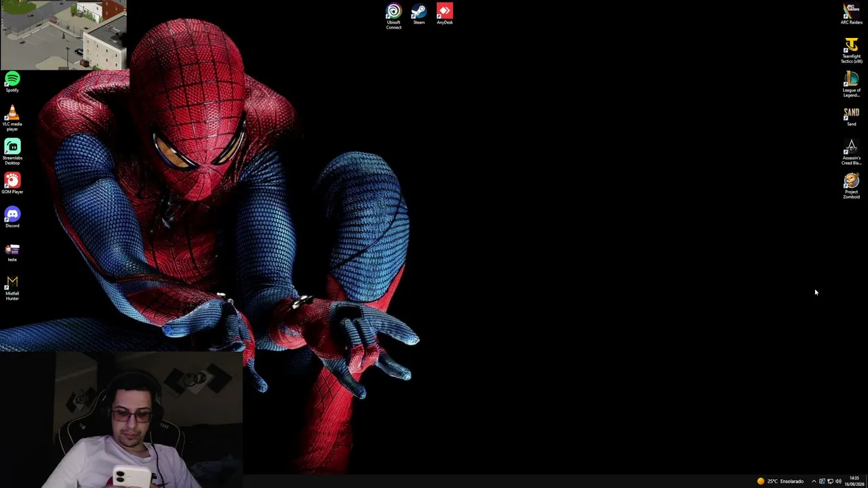Click the Sand game shortcut
This screenshot has height=488, width=868.
(x=851, y=116)
